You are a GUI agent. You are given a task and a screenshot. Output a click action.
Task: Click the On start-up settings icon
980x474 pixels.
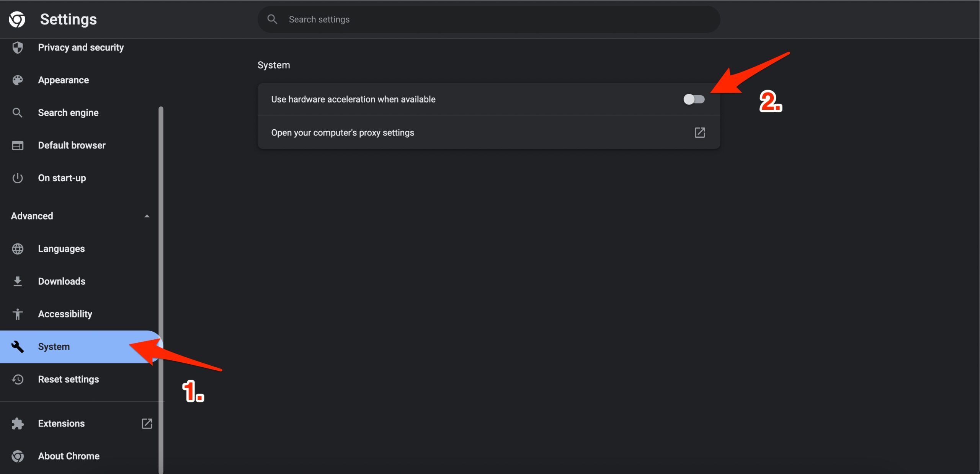pyautogui.click(x=18, y=178)
